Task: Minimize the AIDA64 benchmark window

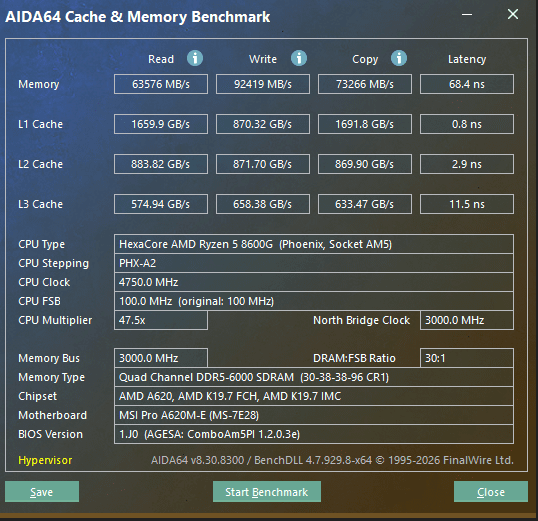Action: point(467,14)
